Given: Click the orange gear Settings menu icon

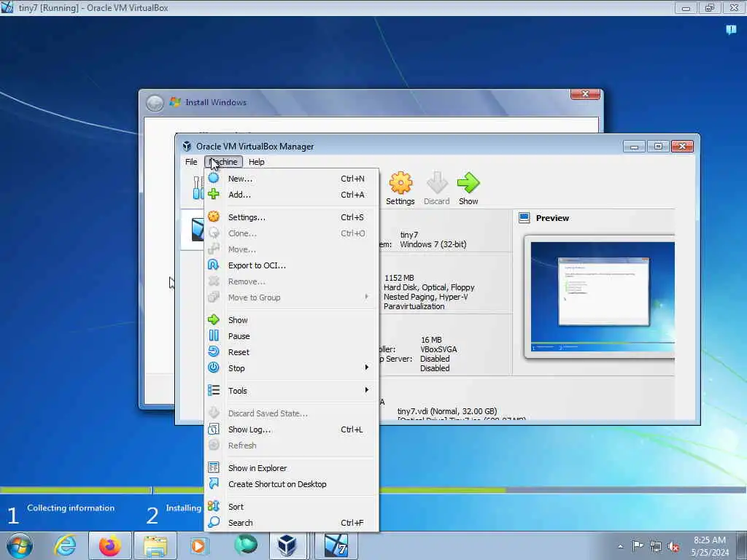Looking at the screenshot, I should coord(214,217).
